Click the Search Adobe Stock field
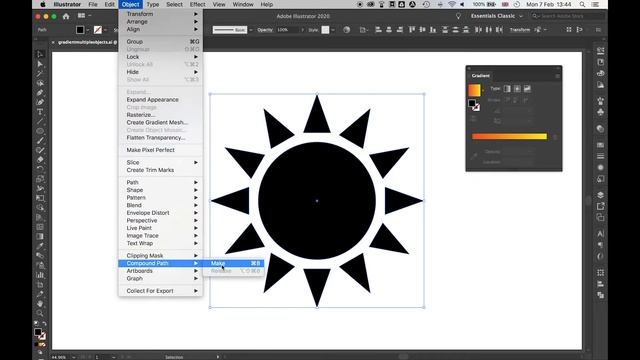The width and height of the screenshot is (640, 360). tap(568, 16)
